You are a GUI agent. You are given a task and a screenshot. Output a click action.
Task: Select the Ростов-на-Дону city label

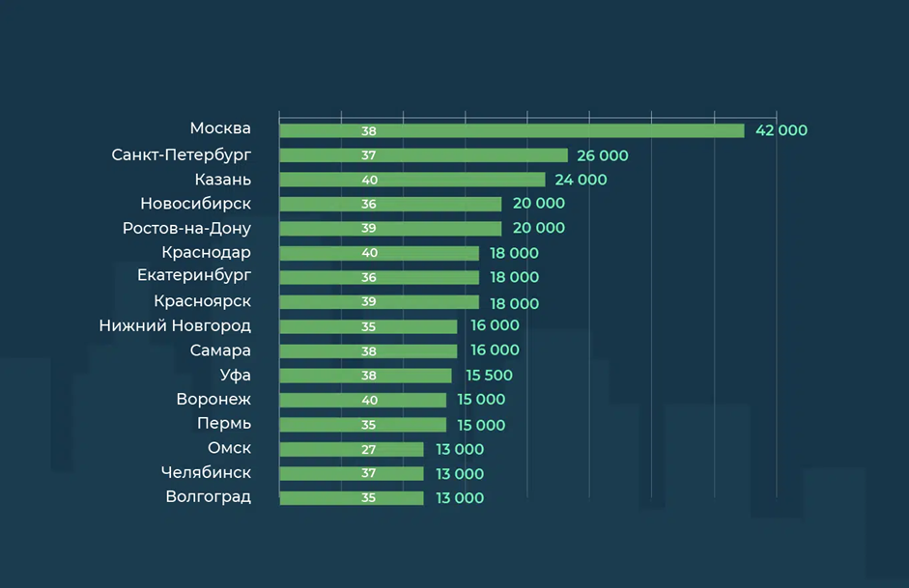[186, 228]
